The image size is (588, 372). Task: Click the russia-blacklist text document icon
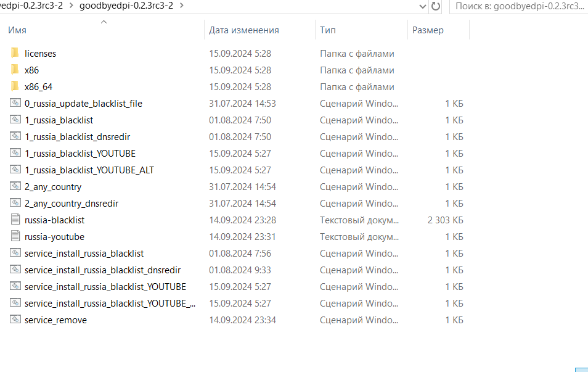(x=15, y=219)
